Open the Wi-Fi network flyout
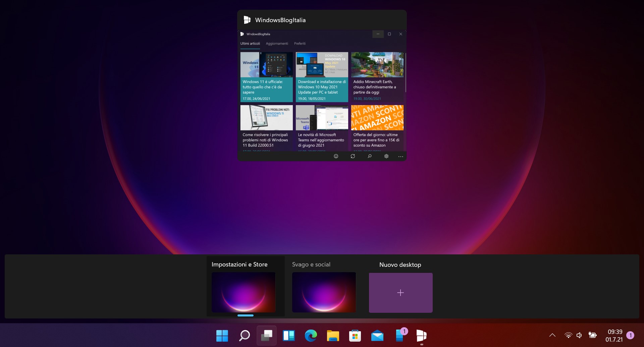 click(x=568, y=335)
